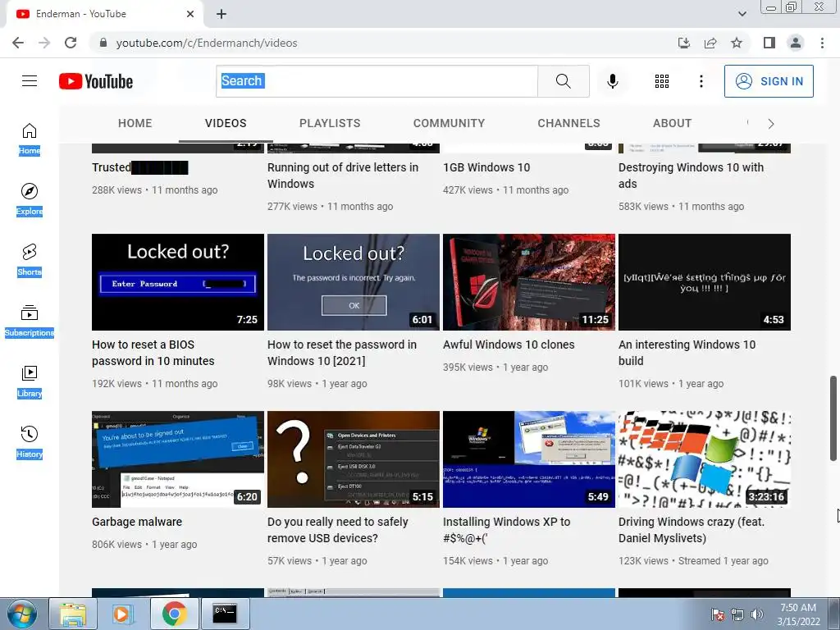Screen dimensions: 840x630
Task: Open '1GB Windows 10' video title
Action: (486, 167)
